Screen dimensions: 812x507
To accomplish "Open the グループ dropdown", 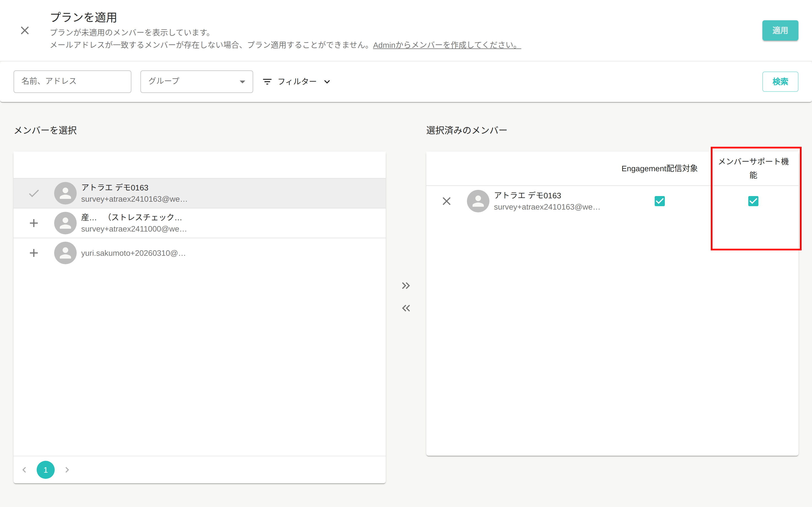I will click(197, 81).
